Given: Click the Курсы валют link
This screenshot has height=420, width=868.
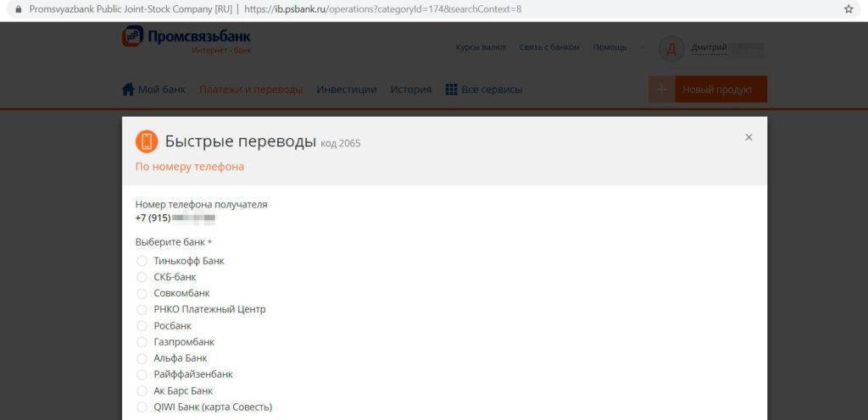Looking at the screenshot, I should point(481,47).
